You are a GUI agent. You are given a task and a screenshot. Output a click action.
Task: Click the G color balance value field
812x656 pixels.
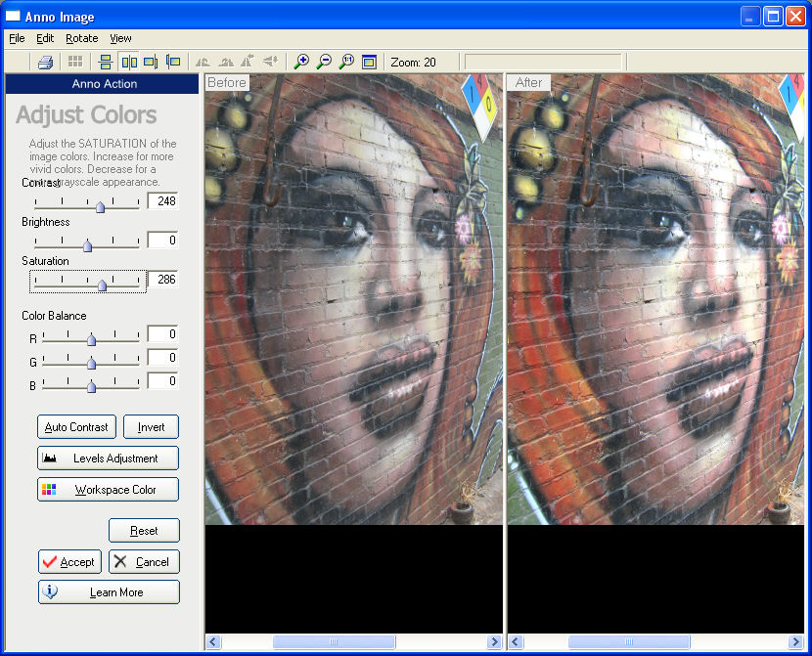pos(162,358)
